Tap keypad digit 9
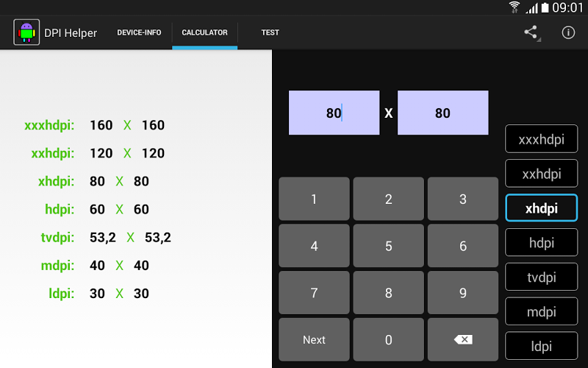Screen dimensions: 588x368 pyautogui.click(x=463, y=292)
